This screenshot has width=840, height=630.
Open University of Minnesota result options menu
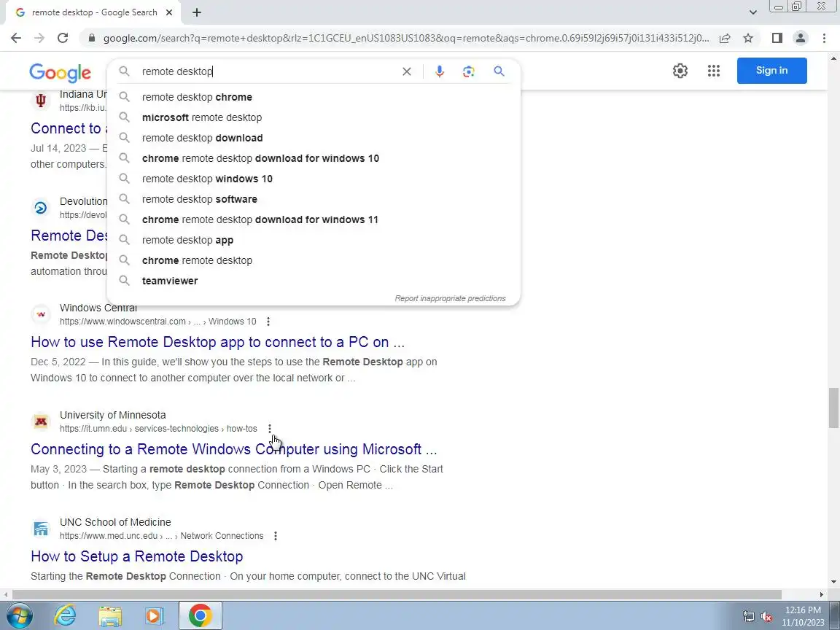pyautogui.click(x=270, y=429)
